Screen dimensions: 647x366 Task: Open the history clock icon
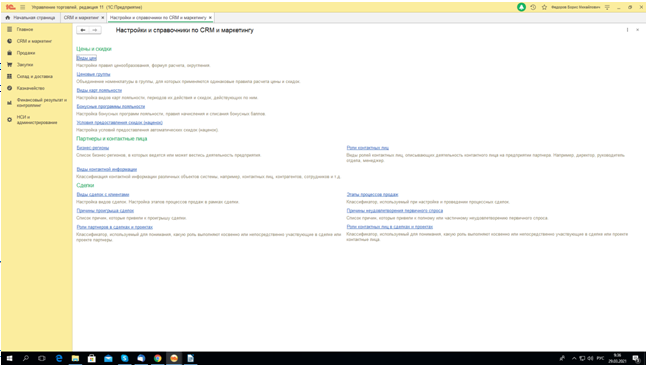coord(533,7)
